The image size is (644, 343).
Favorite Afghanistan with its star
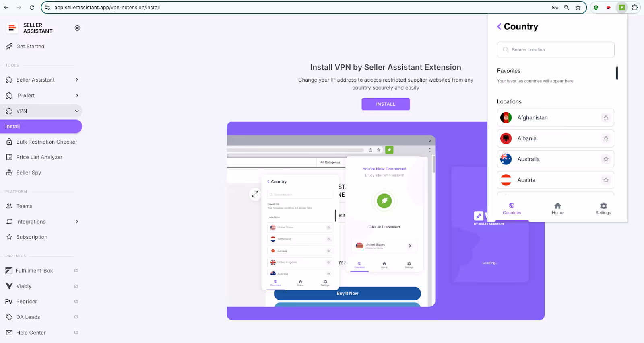(606, 118)
